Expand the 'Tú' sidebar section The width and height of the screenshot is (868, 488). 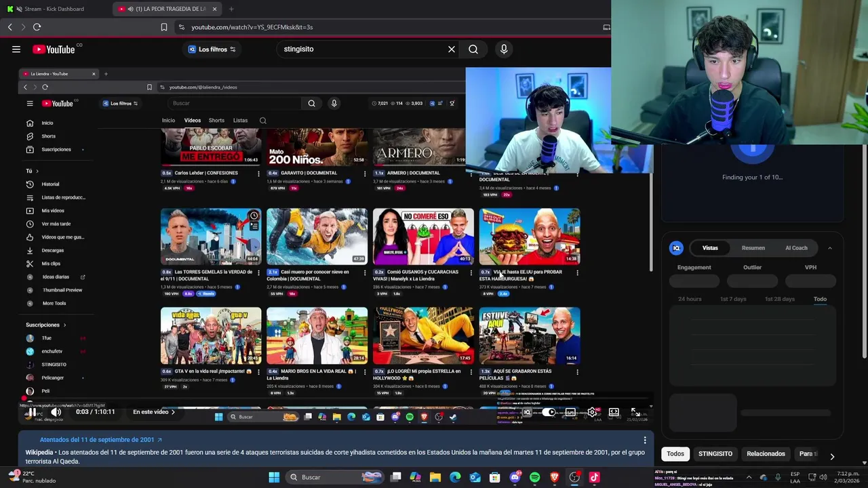[33, 171]
